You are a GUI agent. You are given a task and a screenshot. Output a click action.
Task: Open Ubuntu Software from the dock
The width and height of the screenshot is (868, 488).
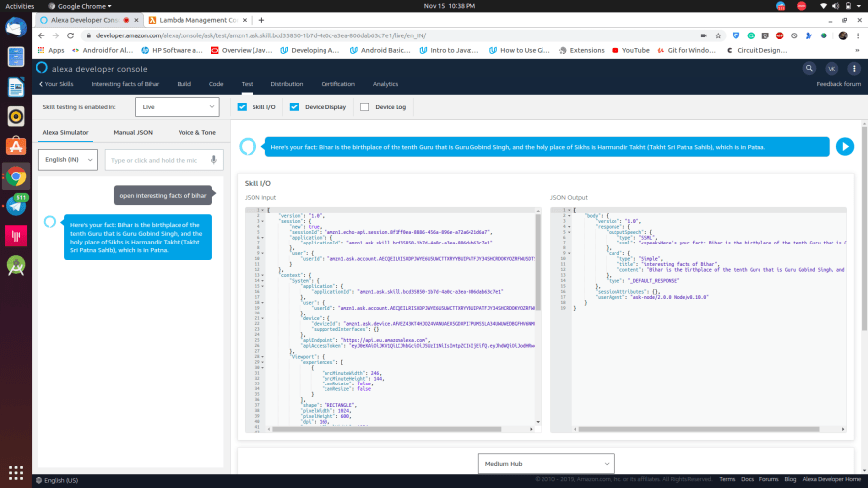[x=16, y=147]
